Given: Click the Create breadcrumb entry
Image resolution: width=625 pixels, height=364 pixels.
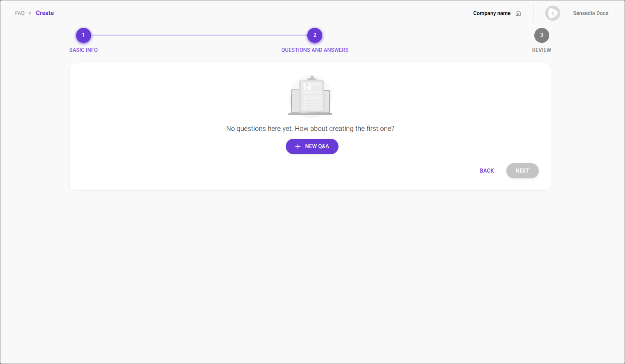Looking at the screenshot, I should (x=44, y=13).
